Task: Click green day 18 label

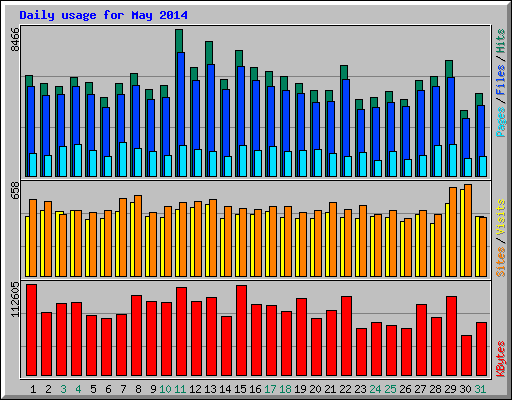Action: (x=285, y=389)
